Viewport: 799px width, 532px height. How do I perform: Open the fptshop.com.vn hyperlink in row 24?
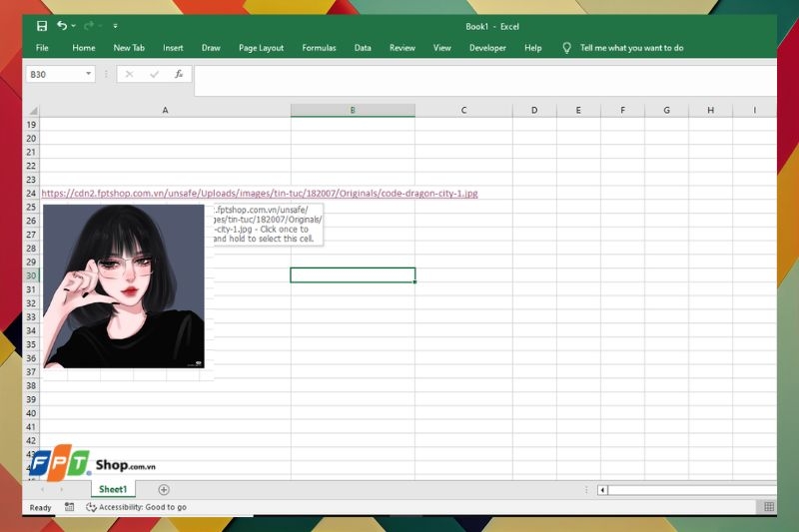coord(260,194)
